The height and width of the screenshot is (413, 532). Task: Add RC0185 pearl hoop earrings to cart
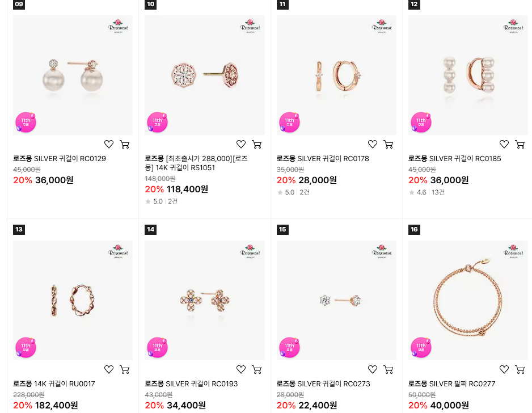pos(520,144)
